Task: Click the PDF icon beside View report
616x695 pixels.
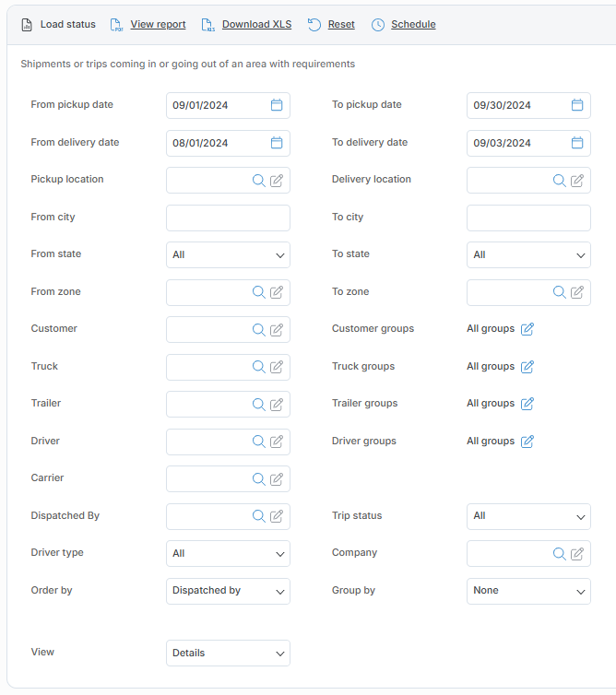Action: (x=116, y=25)
